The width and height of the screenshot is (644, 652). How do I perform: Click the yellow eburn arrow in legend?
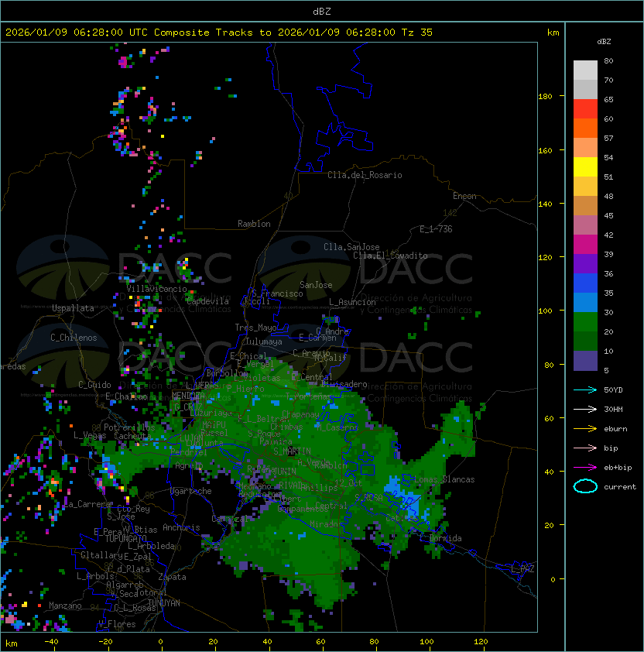point(585,429)
